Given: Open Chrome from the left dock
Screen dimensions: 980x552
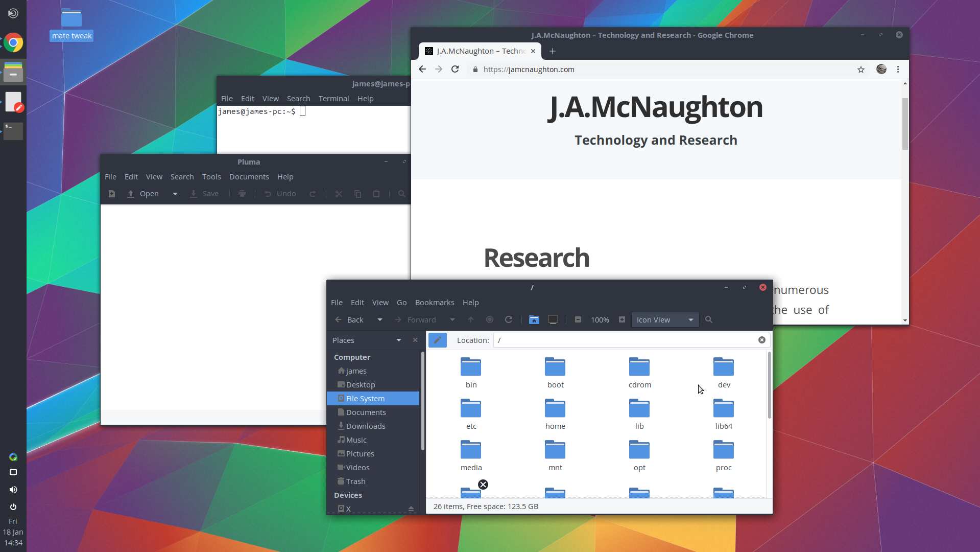Looking at the screenshot, I should 13,43.
